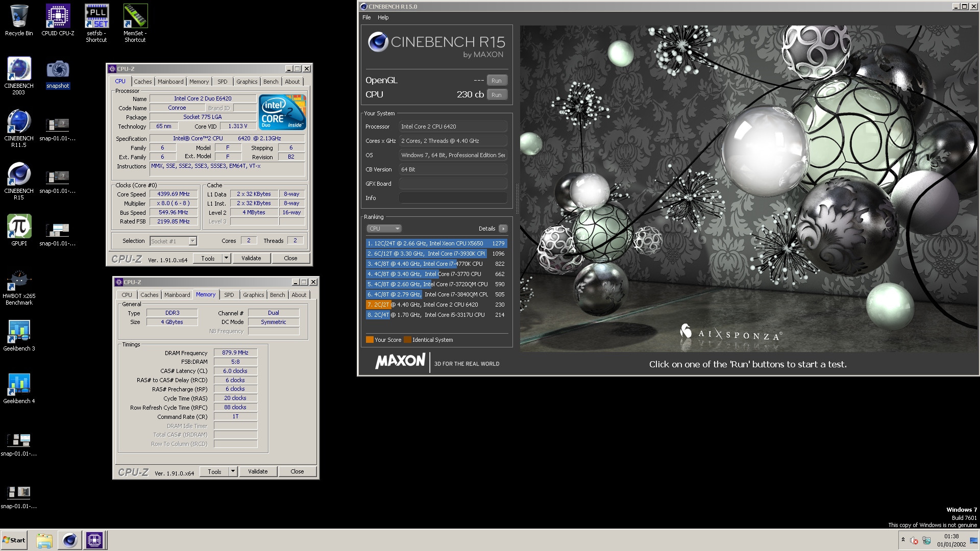Select ranking row Core i7-3930K
Image resolution: width=980 pixels, height=551 pixels.
tap(436, 254)
